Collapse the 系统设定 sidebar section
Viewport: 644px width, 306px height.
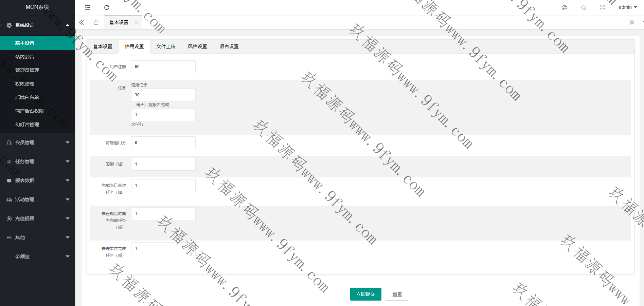[37, 25]
